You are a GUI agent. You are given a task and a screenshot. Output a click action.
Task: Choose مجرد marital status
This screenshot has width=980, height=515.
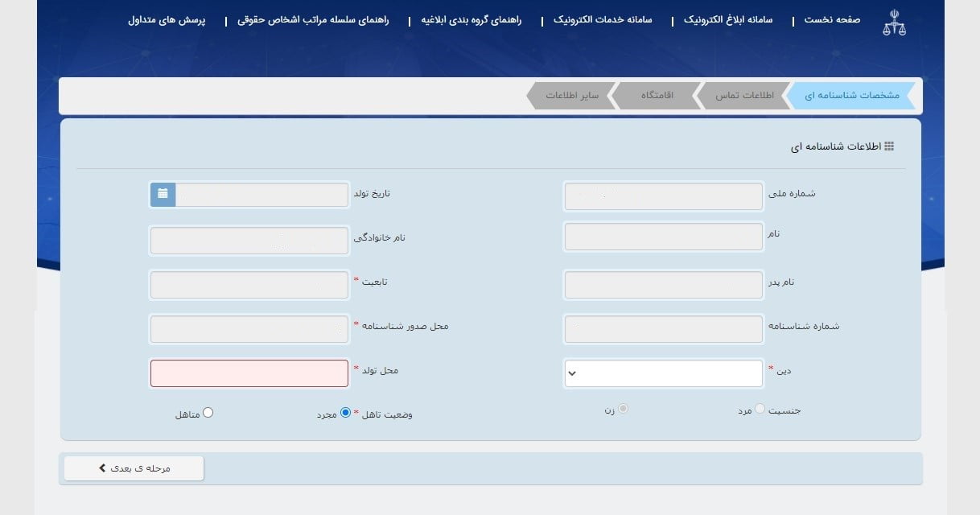click(x=346, y=413)
